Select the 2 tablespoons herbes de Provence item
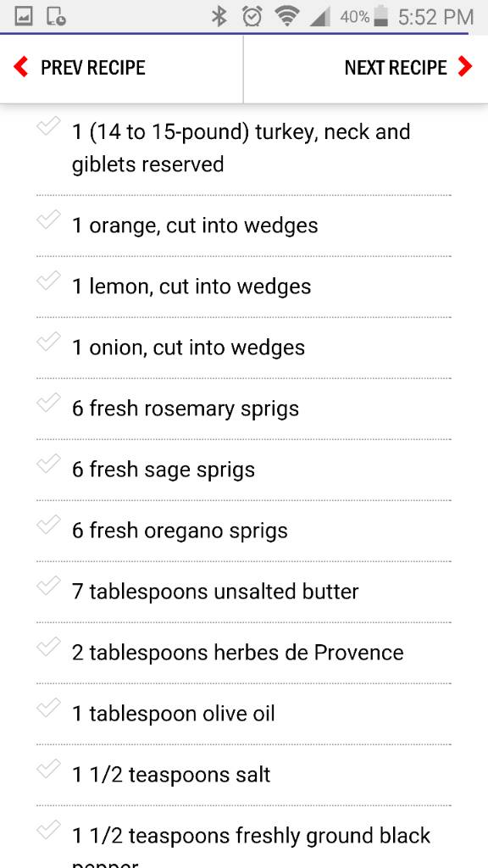 coord(243,653)
